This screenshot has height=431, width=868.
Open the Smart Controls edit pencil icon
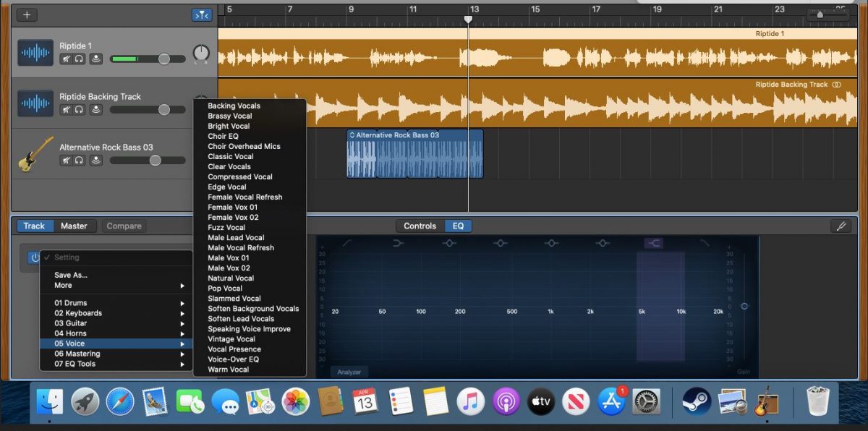[x=841, y=226]
